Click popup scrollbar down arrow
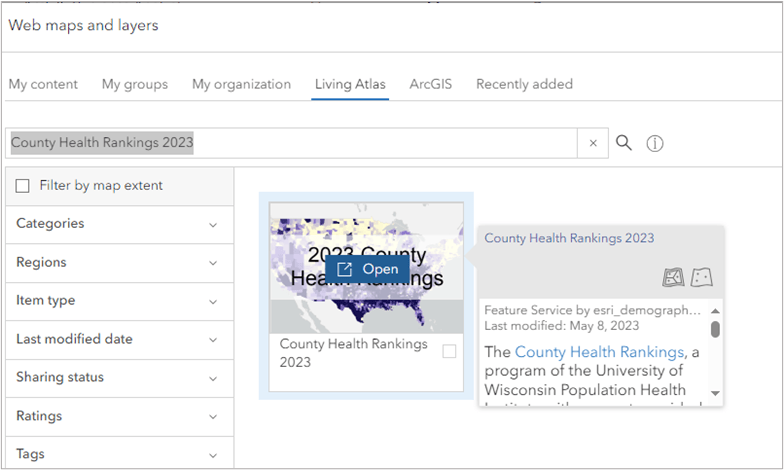This screenshot has width=784, height=470. [716, 393]
